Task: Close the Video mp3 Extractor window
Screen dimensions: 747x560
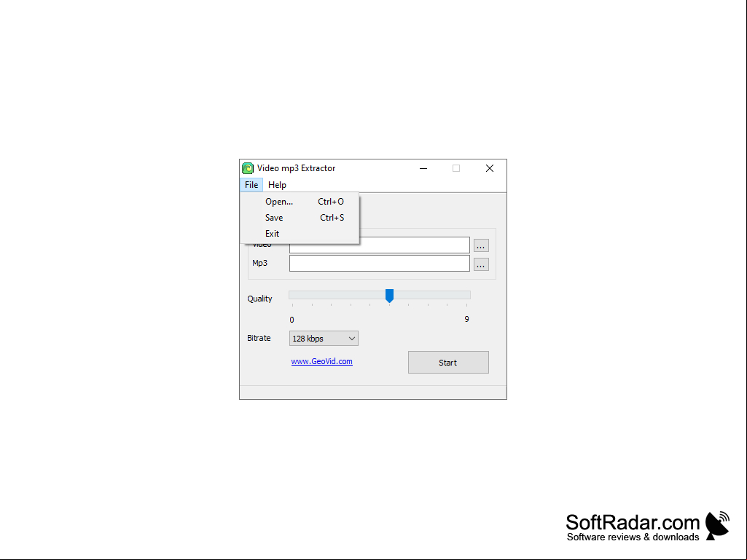Action: tap(489, 168)
